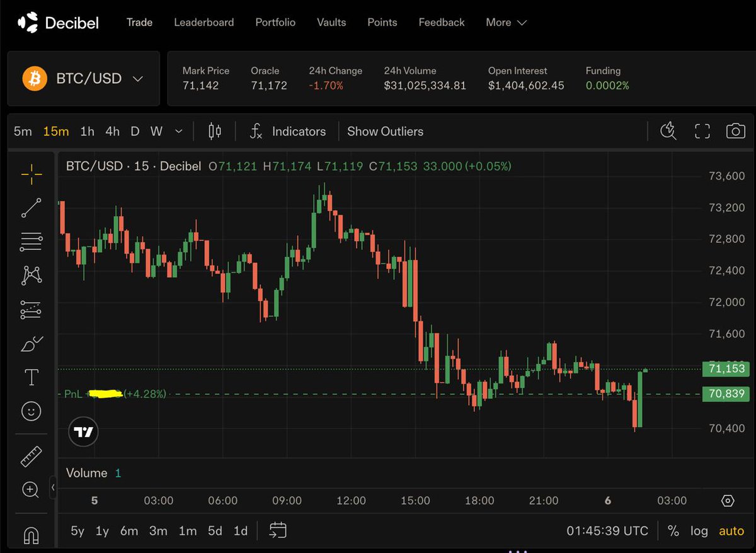
Task: Open the go-to-date calendar icon
Action: point(278,530)
